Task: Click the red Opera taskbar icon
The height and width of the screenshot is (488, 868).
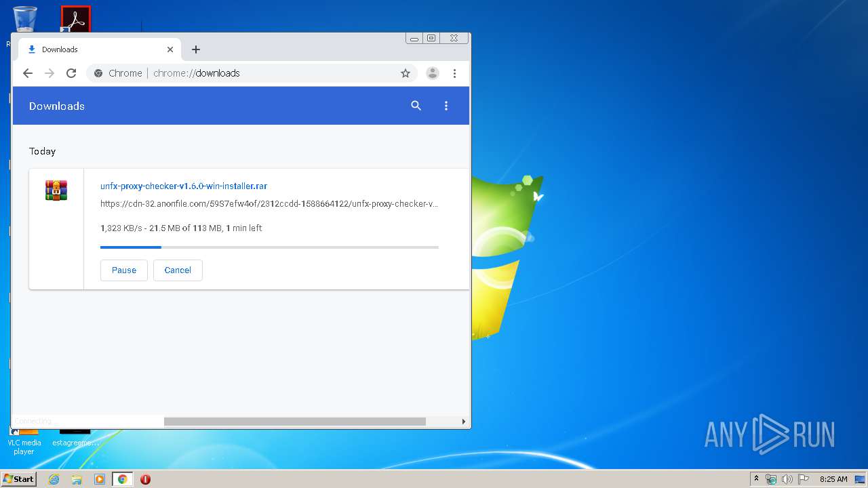Action: pos(145,479)
